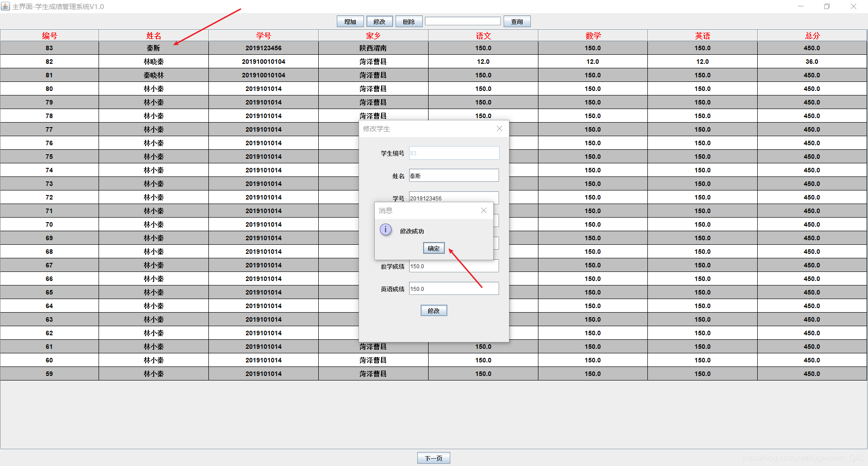The height and width of the screenshot is (466, 868).
Task: Click the 增加 (Add) button
Action: pos(350,21)
